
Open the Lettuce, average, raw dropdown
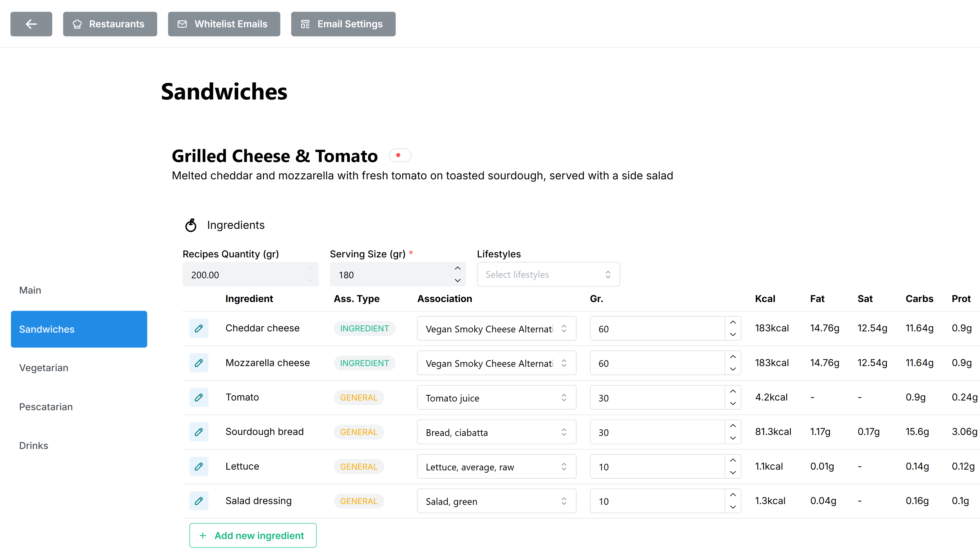(x=496, y=467)
